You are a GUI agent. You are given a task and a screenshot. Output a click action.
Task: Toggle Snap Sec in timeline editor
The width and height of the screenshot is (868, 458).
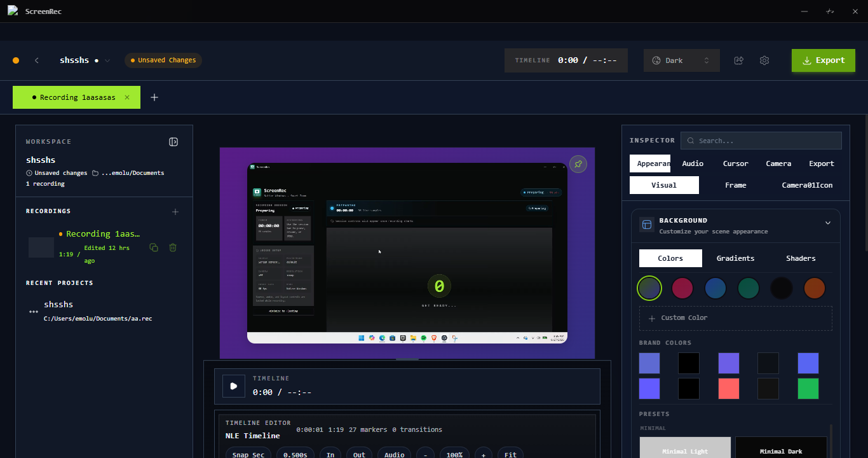[248, 454]
